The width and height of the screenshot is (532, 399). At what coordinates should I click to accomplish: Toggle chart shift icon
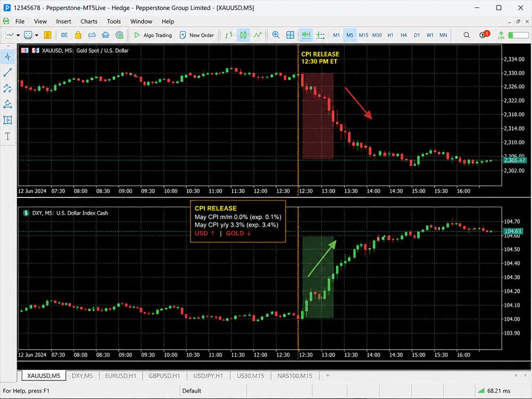320,35
